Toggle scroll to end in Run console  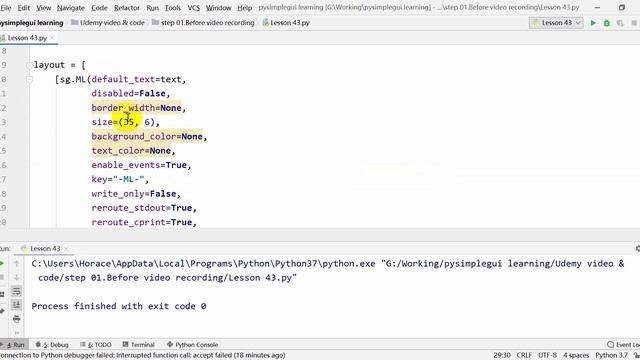coord(16,305)
